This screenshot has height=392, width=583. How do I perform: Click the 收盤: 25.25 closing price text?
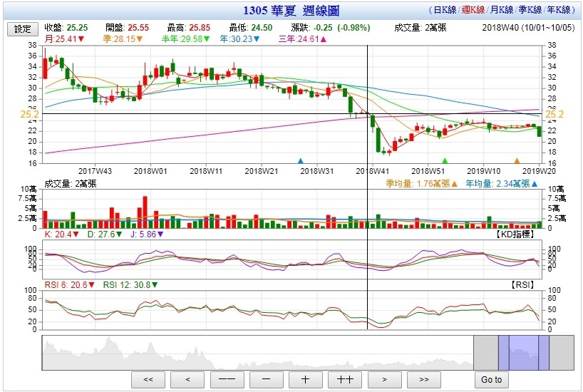pos(66,28)
